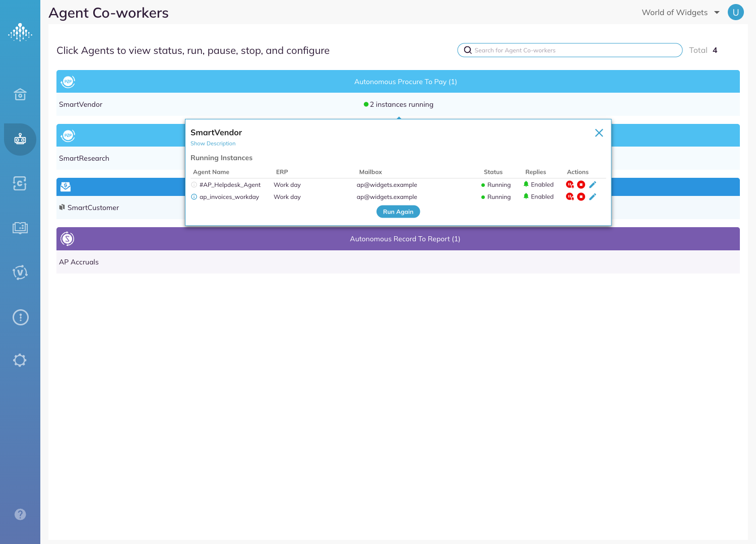This screenshot has width=756, height=544.
Task: Click the user avatar U icon
Action: [736, 12]
